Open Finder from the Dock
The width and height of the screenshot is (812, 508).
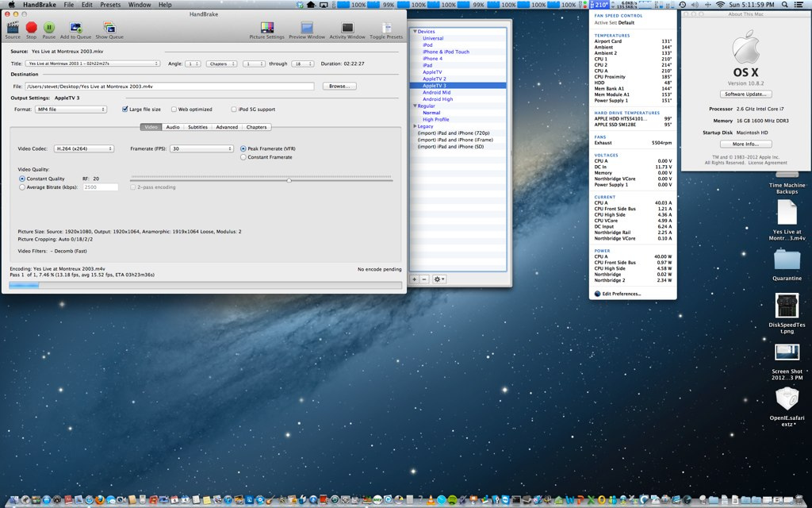pyautogui.click(x=14, y=500)
